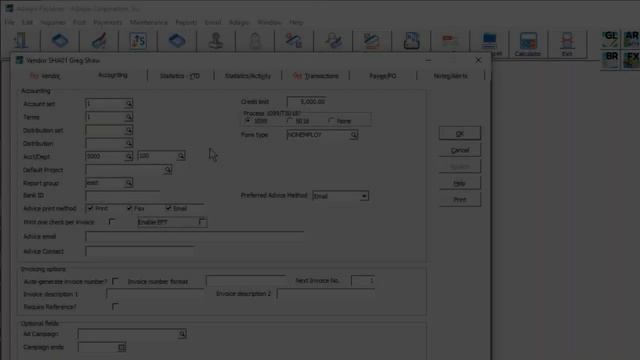Open finder for Distribution field
This screenshot has width=640, height=360.
pos(129,144)
